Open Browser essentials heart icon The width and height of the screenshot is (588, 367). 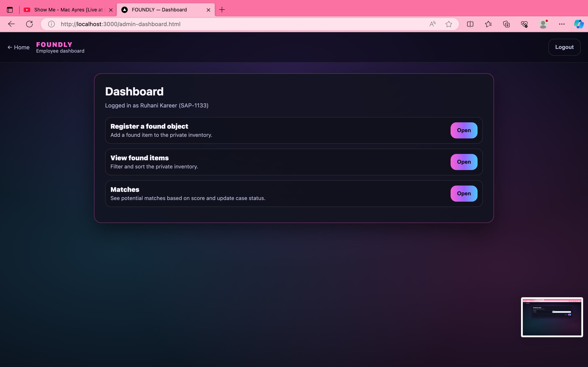click(x=524, y=24)
